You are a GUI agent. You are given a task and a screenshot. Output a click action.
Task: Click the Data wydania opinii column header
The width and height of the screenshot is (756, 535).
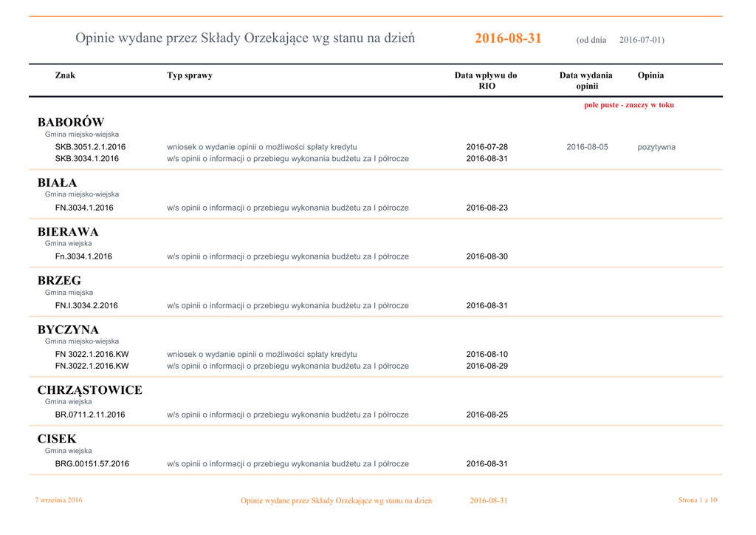(x=586, y=81)
